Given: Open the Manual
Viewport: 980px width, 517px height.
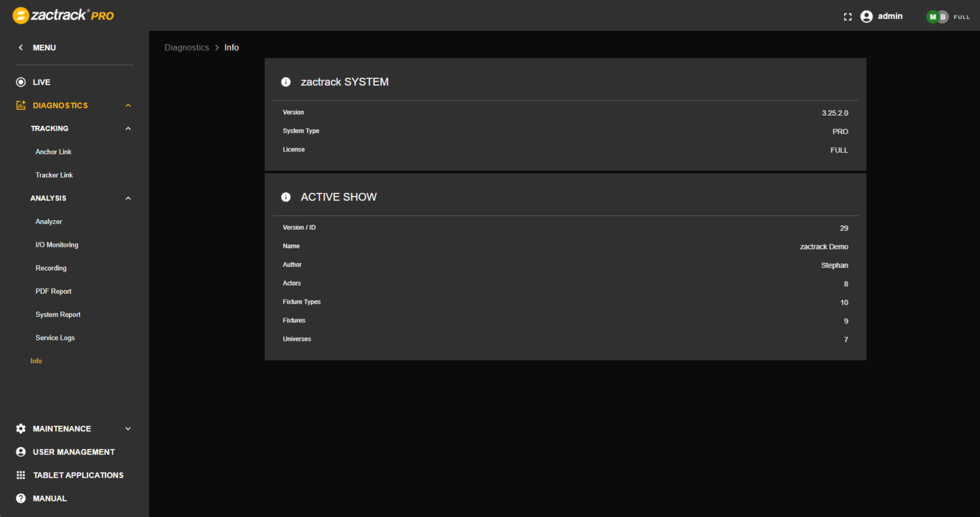Looking at the screenshot, I should click(50, 499).
